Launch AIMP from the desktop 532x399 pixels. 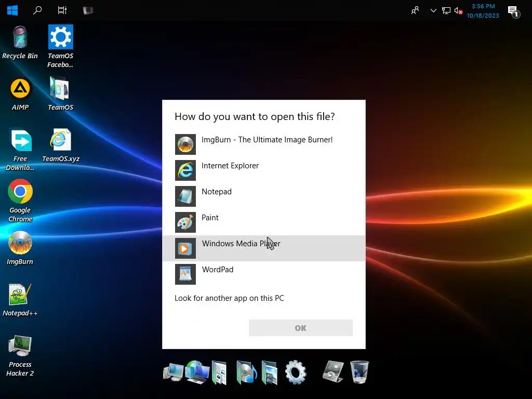pos(20,95)
